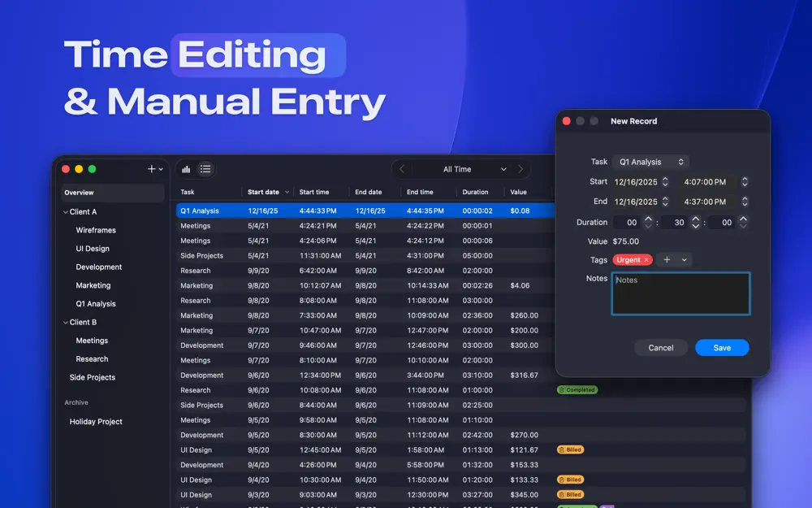Go to the next time period arrow
Image resolution: width=812 pixels, height=508 pixels.
521,168
